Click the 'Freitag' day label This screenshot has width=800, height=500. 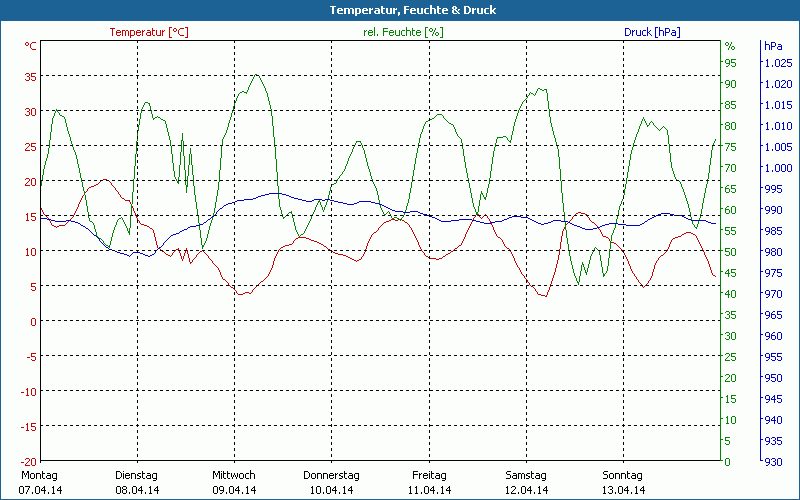tap(429, 475)
